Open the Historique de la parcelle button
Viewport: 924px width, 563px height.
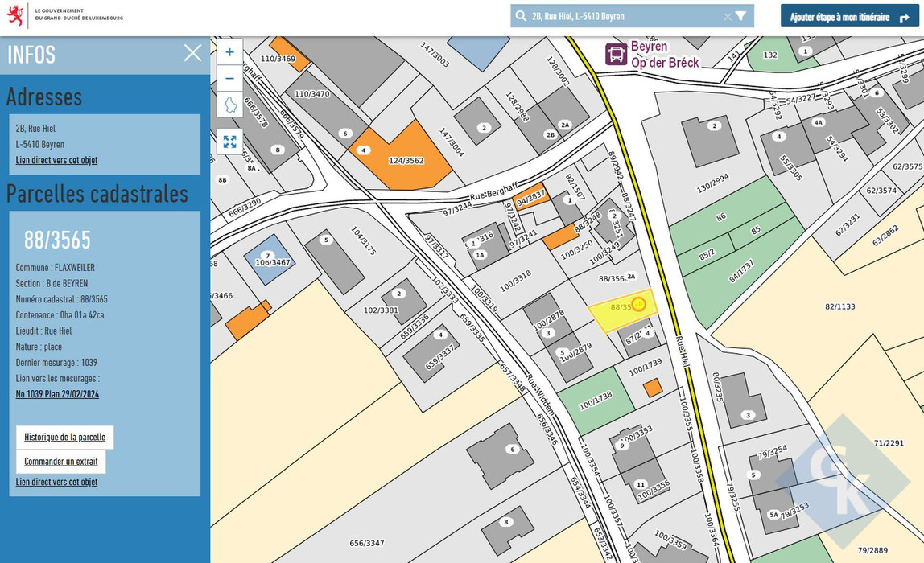pos(64,438)
